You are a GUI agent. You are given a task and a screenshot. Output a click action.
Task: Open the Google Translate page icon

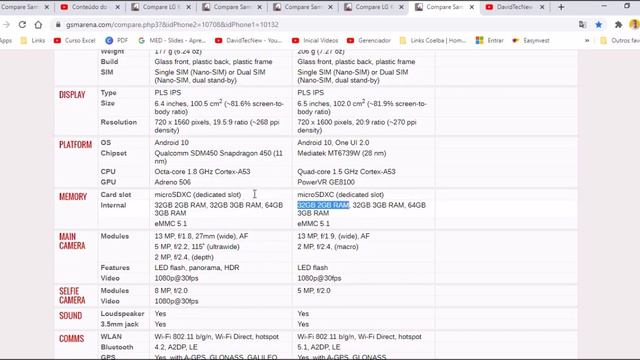(582, 25)
